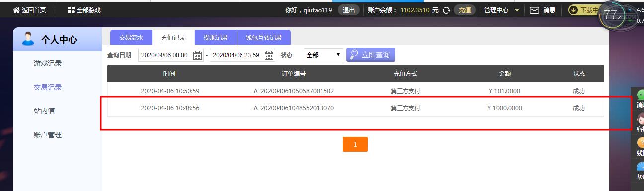Viewport: 644px width, 191px height.
Task: Click the download arrow icon 下载中
Action: tap(573, 10)
